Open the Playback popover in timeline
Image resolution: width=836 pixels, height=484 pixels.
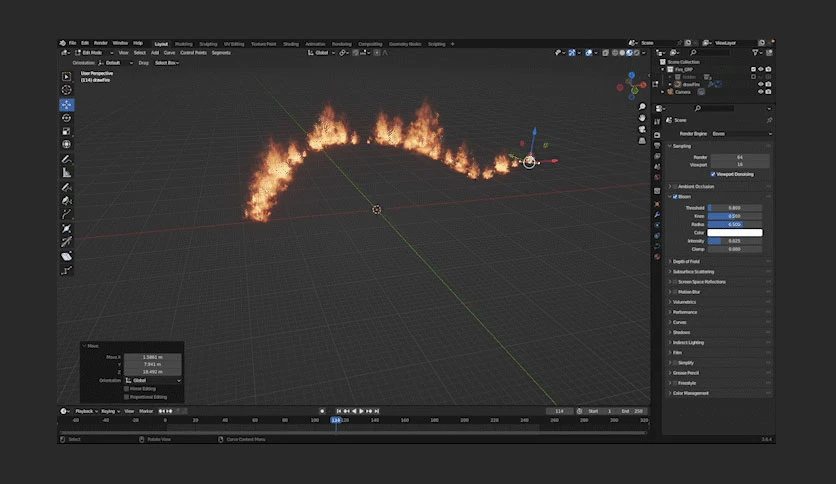click(86, 412)
